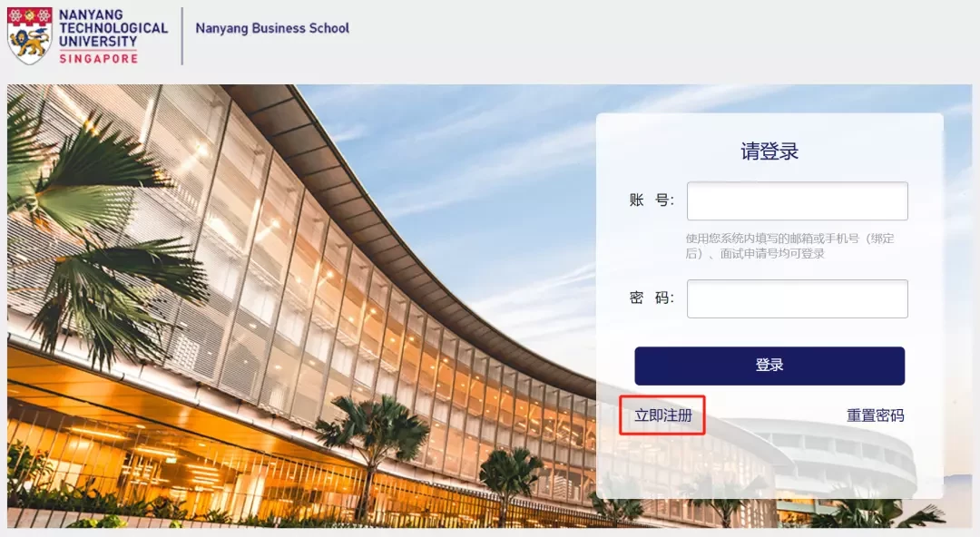Click the 密码 field label
This screenshot has height=537, width=980.
(x=652, y=298)
